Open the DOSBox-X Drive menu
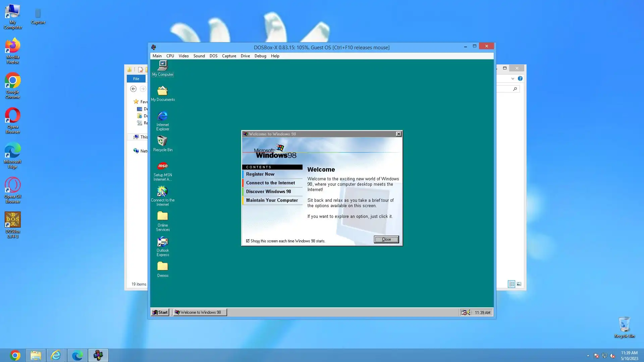 point(245,56)
